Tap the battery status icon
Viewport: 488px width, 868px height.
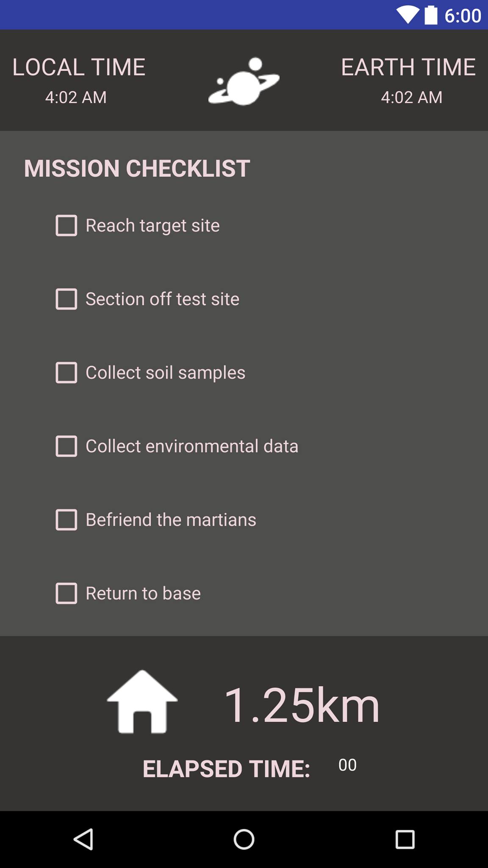tap(431, 15)
